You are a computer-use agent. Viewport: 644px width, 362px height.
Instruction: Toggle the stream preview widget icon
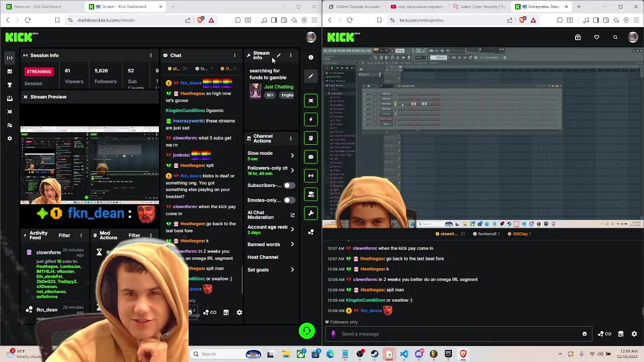pyautogui.click(x=311, y=101)
